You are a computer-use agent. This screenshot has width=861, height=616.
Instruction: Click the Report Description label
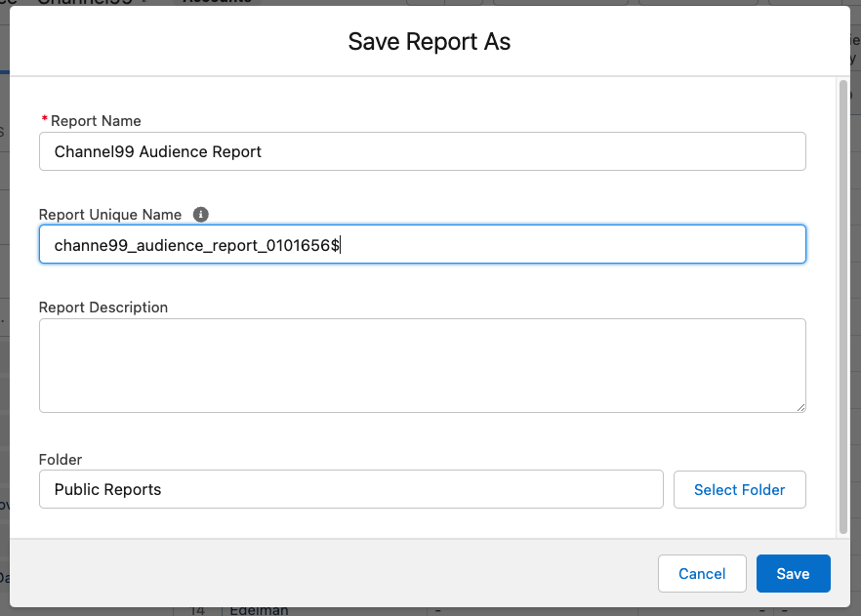click(x=103, y=308)
